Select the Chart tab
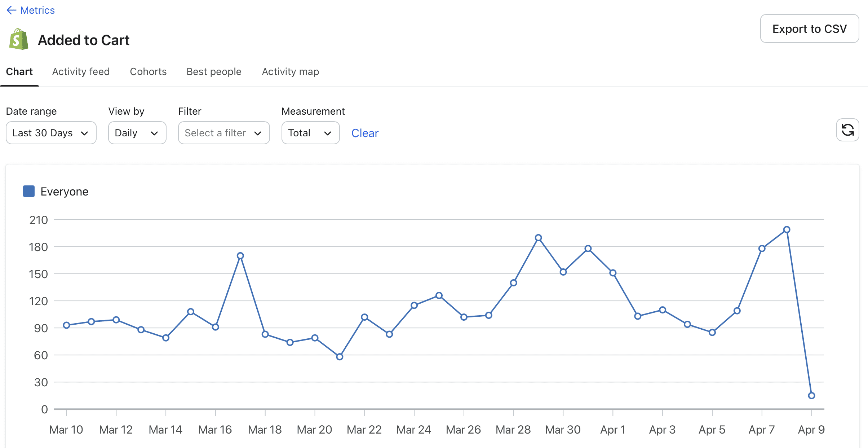 [19, 71]
